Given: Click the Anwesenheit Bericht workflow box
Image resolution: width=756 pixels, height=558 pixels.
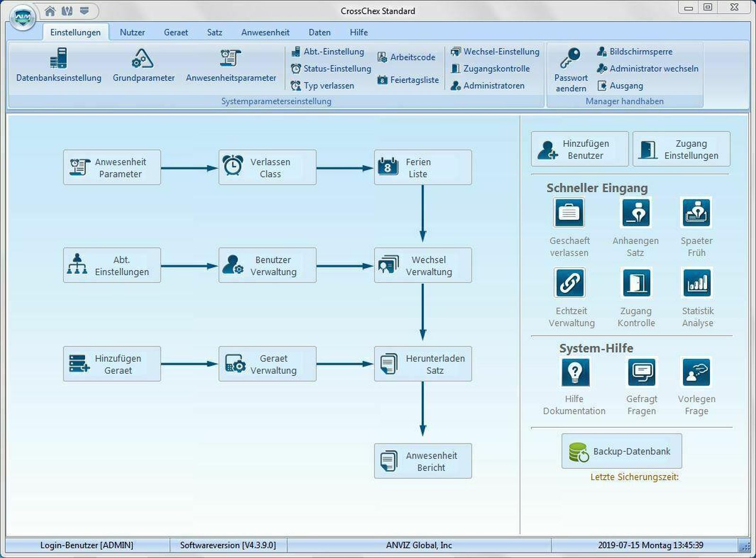Looking at the screenshot, I should (422, 461).
